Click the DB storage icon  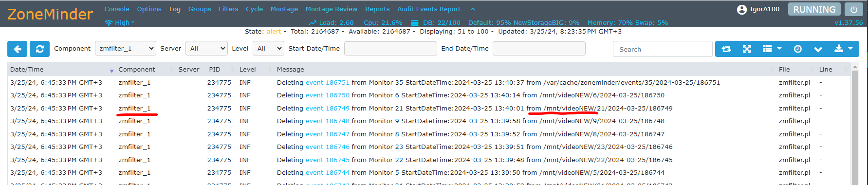(414, 23)
